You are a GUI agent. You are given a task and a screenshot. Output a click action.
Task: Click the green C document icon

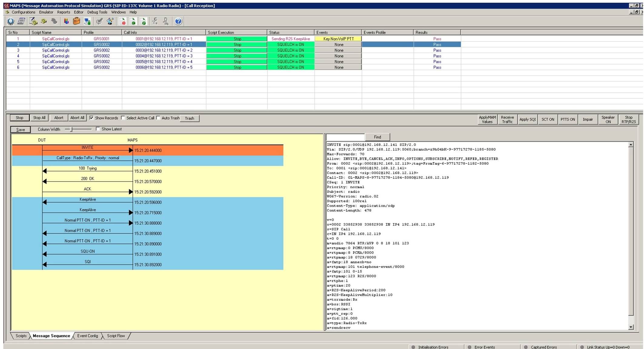[x=133, y=21]
